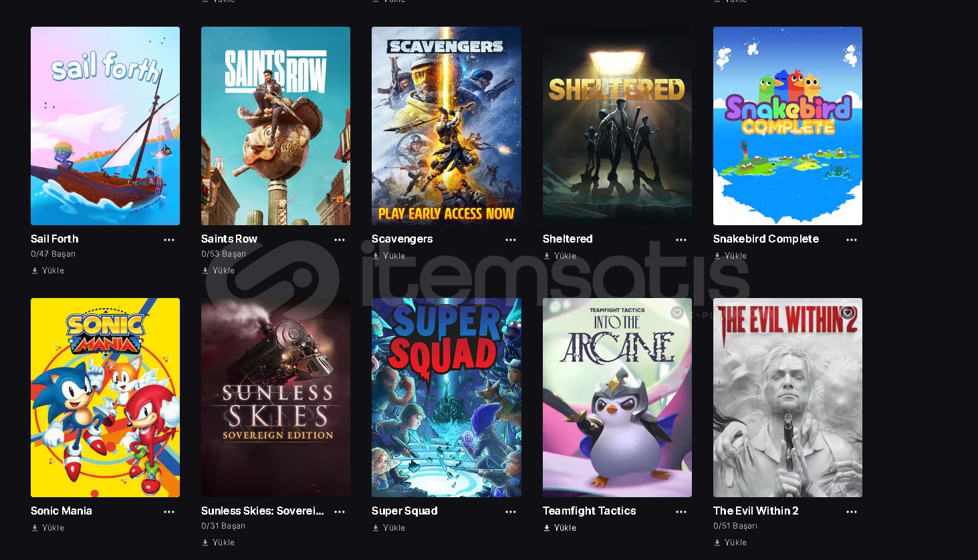The height and width of the screenshot is (560, 978).
Task: Open the Super Squad cover art
Action: click(x=447, y=398)
